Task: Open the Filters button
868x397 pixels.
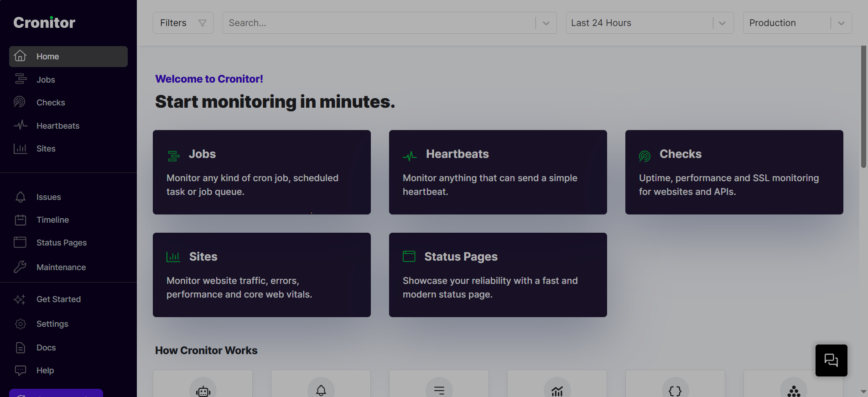Action: coord(183,23)
